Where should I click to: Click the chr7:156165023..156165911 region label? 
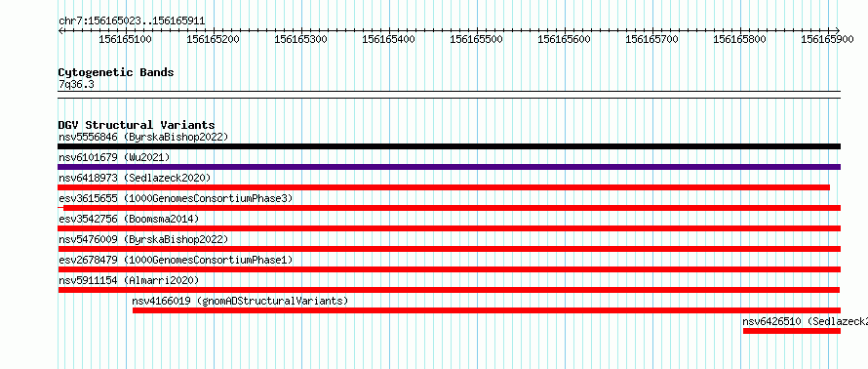(132, 21)
